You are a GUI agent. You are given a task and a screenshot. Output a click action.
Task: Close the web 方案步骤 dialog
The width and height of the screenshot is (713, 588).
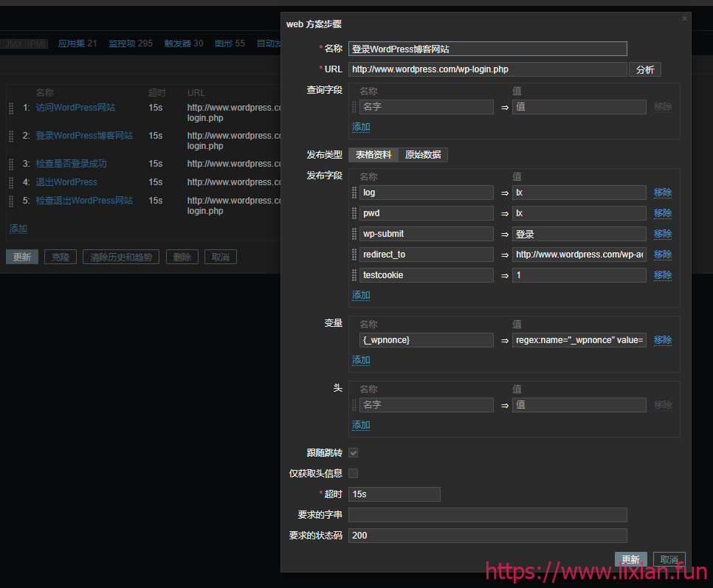(684, 18)
